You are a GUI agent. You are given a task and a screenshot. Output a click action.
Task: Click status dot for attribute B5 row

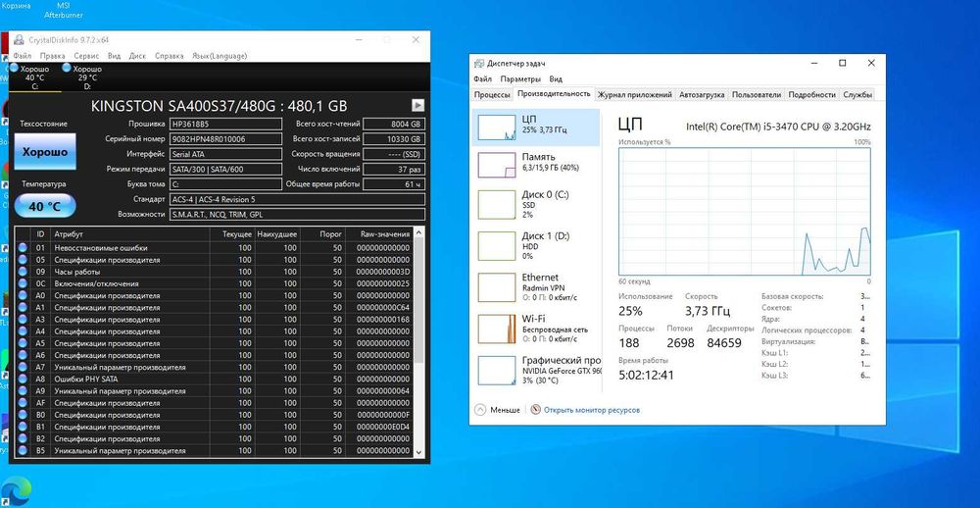point(24,450)
